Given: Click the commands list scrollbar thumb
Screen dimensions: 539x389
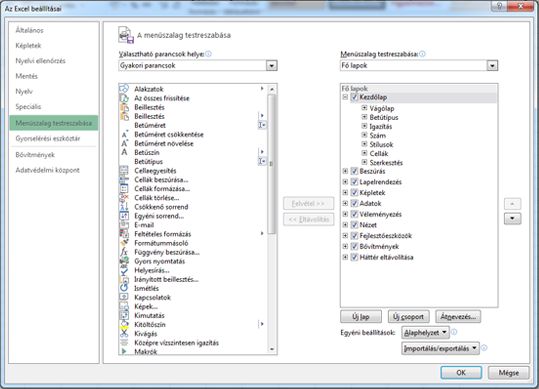Looking at the screenshot, I should click(271, 164).
